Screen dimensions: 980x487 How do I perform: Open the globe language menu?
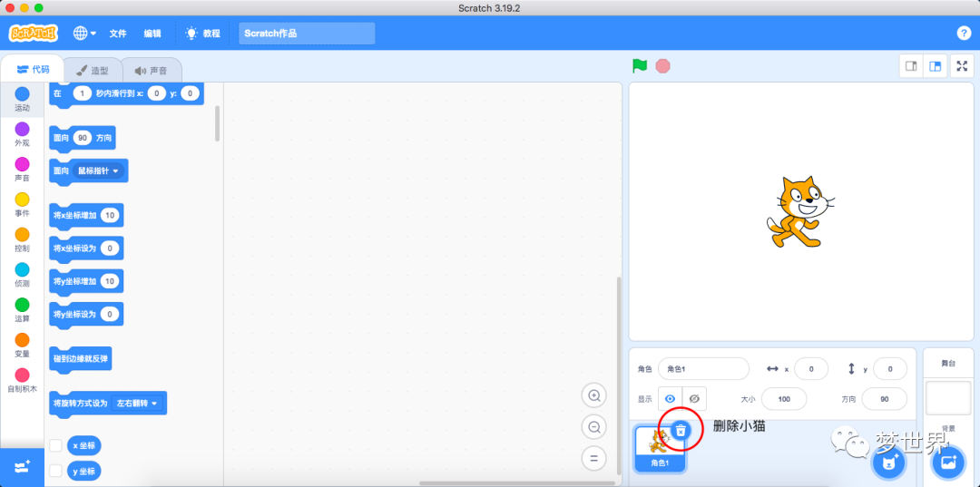[x=84, y=33]
